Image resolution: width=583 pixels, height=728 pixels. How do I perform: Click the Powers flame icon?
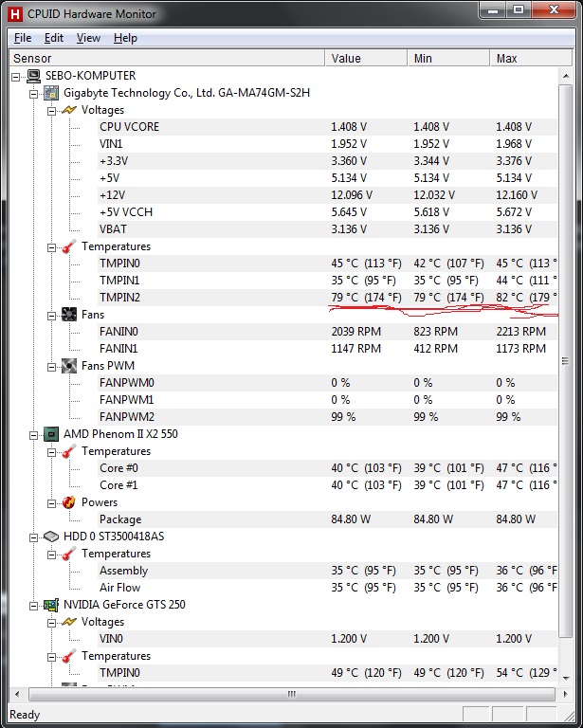[69, 502]
